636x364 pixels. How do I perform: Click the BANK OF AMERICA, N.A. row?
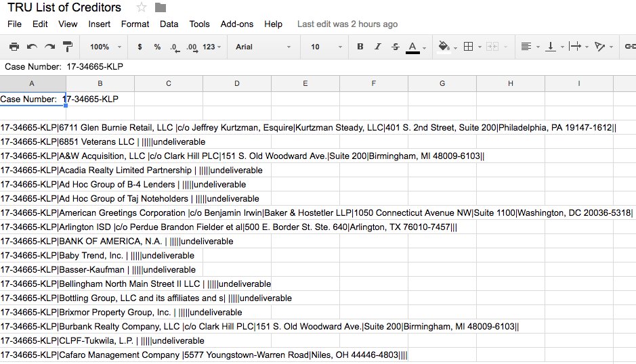[x=116, y=241]
